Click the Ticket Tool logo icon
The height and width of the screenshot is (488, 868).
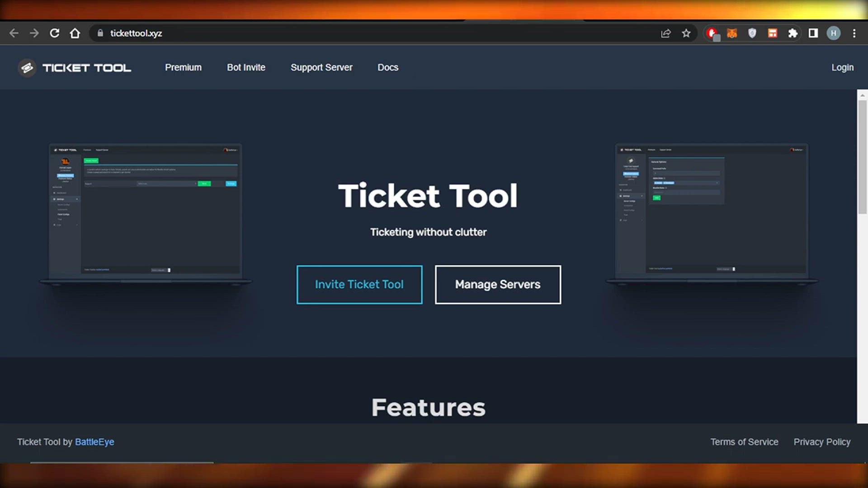(x=27, y=68)
